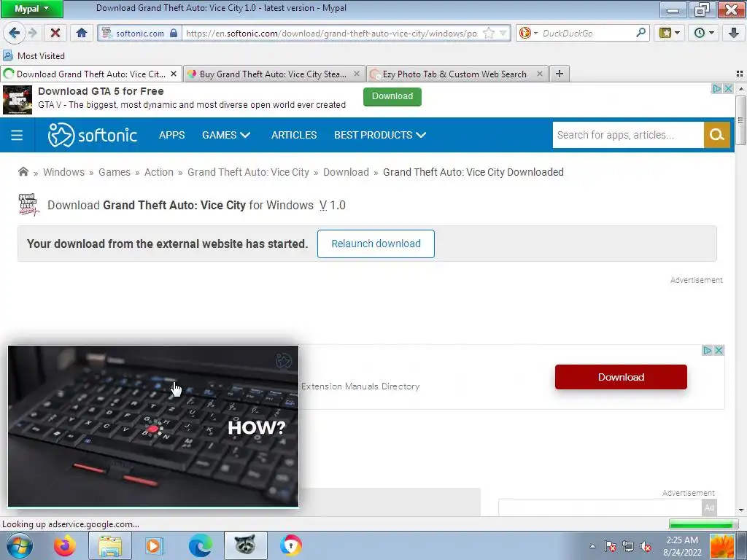Open the media player taskbar icon
This screenshot has width=747, height=560.
click(x=154, y=545)
